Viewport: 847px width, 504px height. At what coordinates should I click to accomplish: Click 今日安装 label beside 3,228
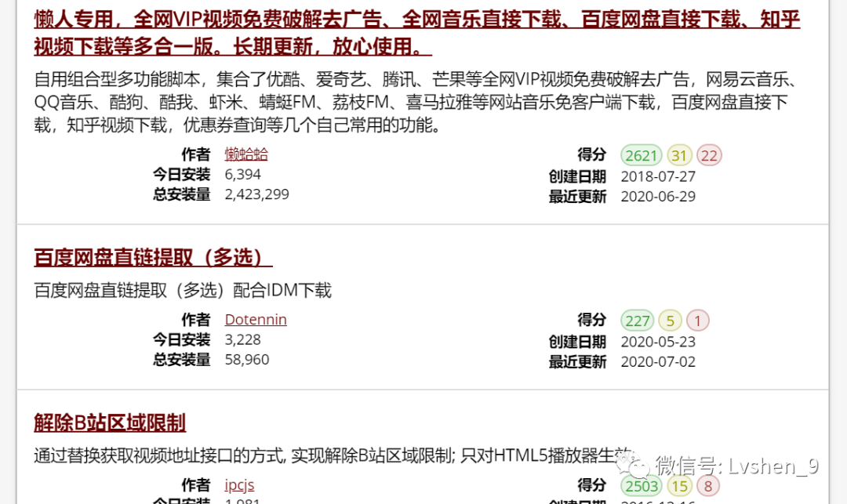point(181,339)
